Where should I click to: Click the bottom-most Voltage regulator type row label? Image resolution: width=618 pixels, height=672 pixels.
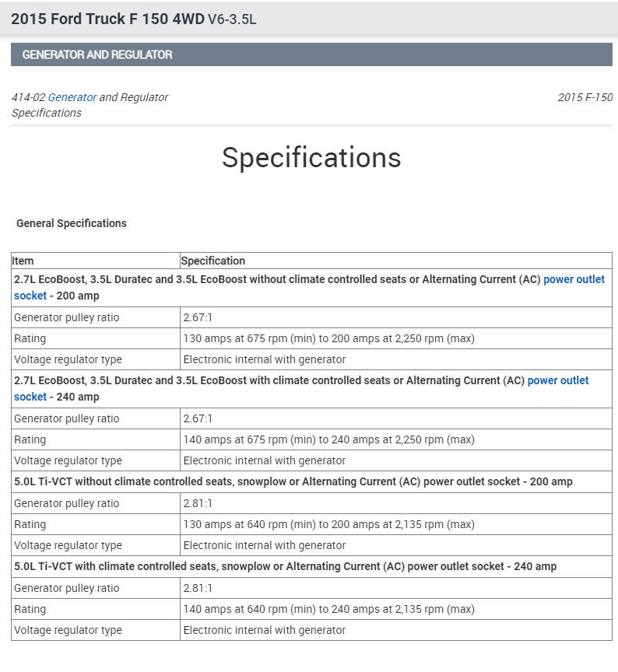point(68,630)
